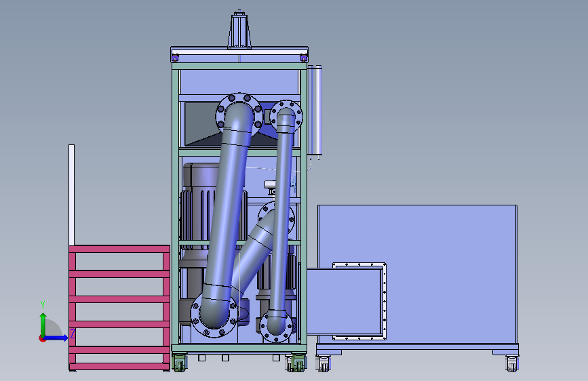Select the top rail of the pink staircase frame
Screen dimensions: 588x381
coord(119,249)
